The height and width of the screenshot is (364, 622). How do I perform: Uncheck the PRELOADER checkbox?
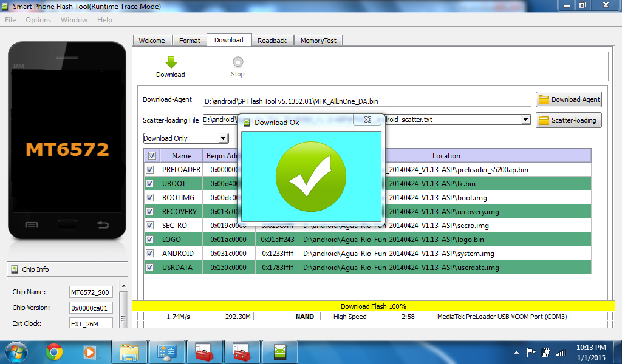coord(149,169)
